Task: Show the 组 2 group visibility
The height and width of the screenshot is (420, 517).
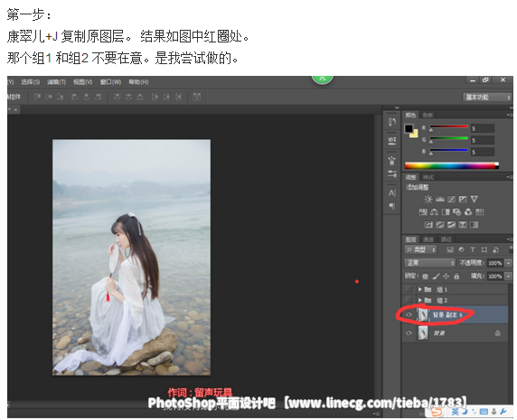Action: pos(409,300)
